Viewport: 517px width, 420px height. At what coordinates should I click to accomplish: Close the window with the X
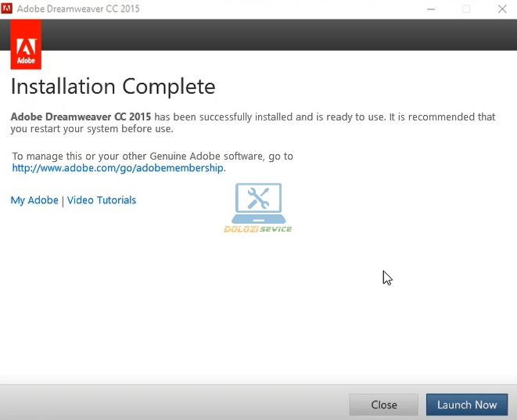click(x=502, y=9)
